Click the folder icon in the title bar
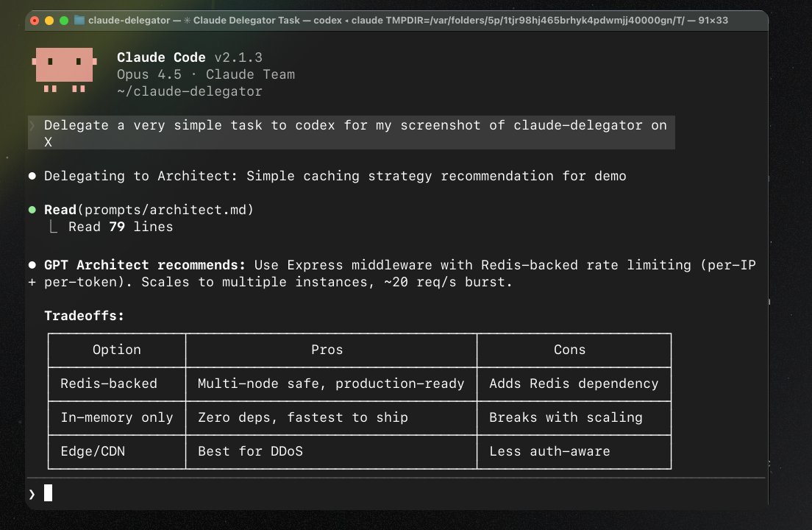812x530 pixels. pos(79,20)
